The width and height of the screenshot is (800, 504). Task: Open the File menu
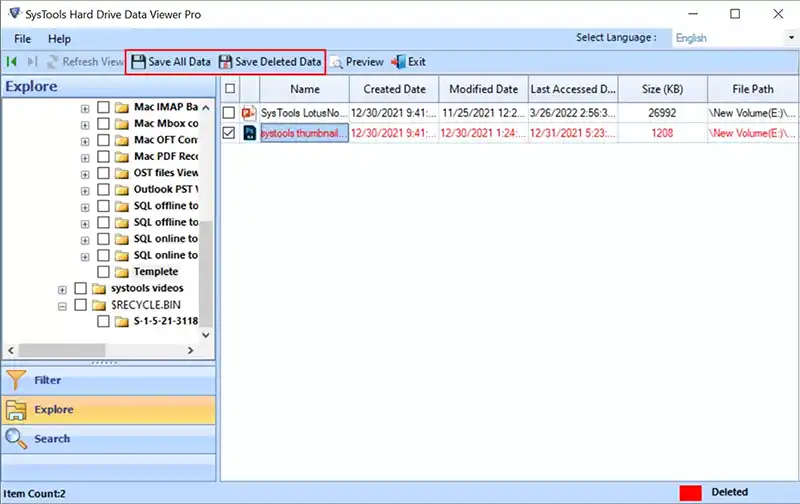(22, 39)
